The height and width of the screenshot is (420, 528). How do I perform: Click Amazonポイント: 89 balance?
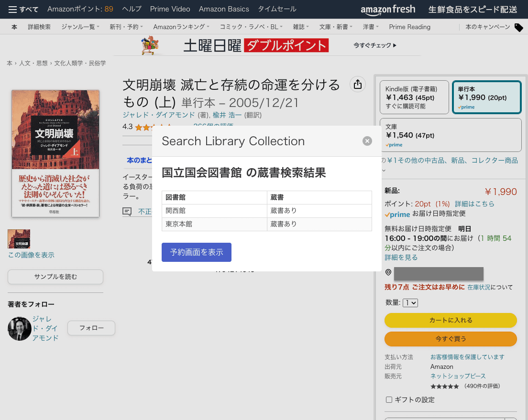click(x=80, y=9)
